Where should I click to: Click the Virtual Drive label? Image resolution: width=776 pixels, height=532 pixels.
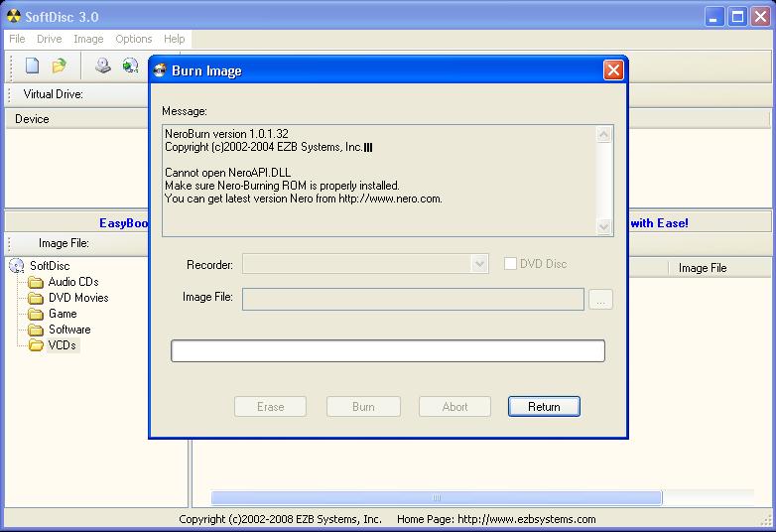point(53,94)
